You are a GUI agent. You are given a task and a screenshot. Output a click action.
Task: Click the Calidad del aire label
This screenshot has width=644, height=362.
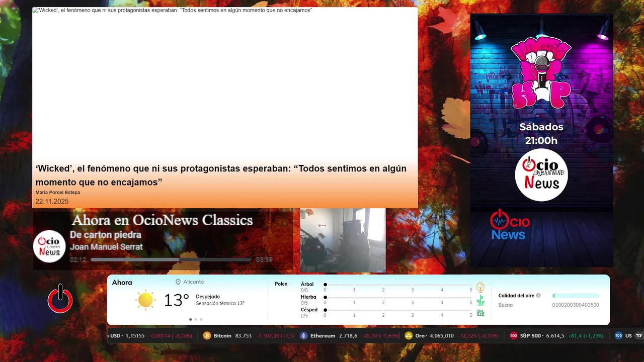(516, 296)
